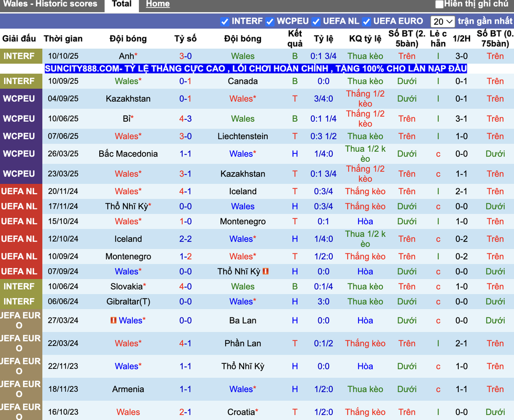The width and height of the screenshot is (514, 420).
Task: Click the Kết quả column header
Action: coord(295,39)
